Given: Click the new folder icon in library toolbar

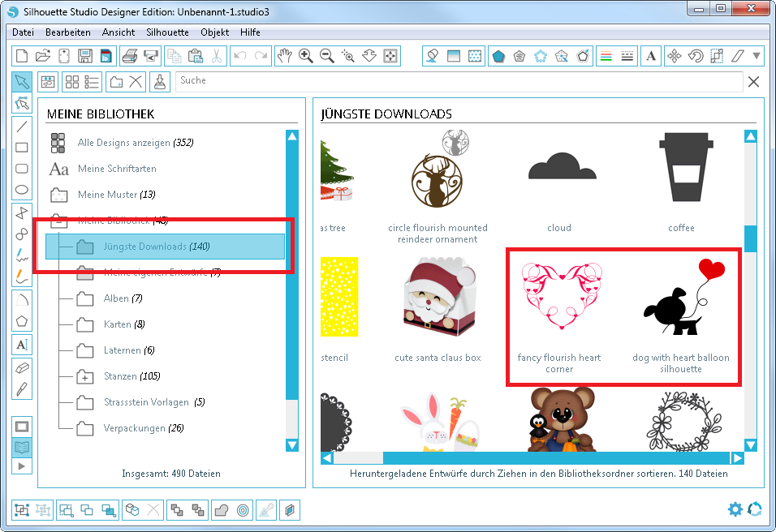Looking at the screenshot, I should [x=116, y=82].
